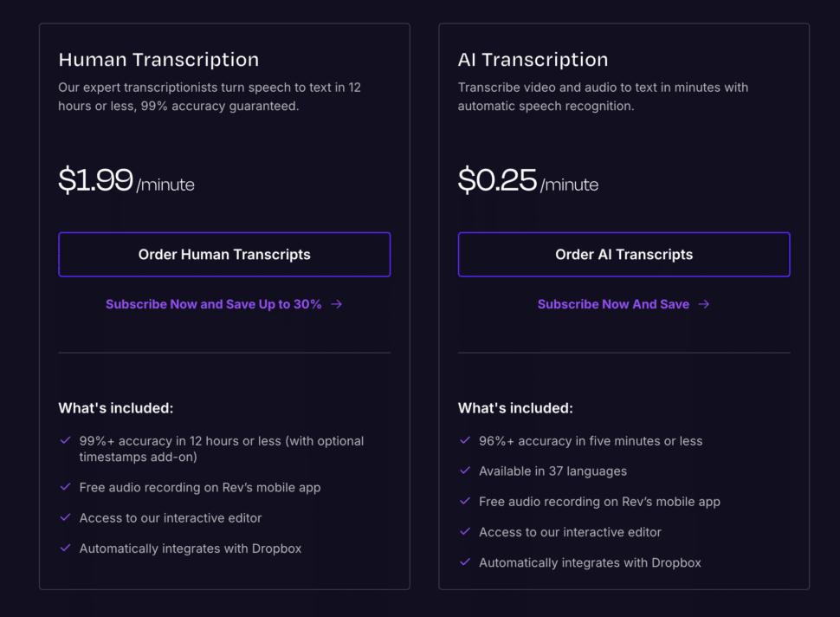840x617 pixels.
Task: Open the Subscribe Now And Save link
Action: tap(612, 304)
